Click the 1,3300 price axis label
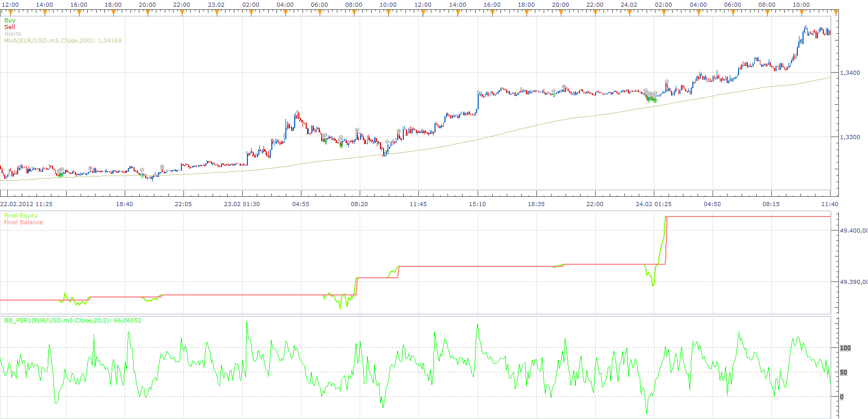This screenshot has height=419, width=868. (x=850, y=137)
